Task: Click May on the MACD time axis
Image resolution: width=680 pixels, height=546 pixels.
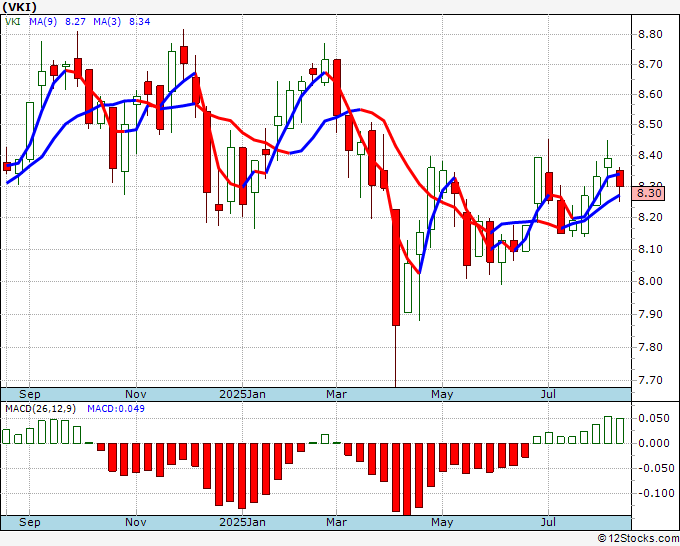Action: point(442,522)
